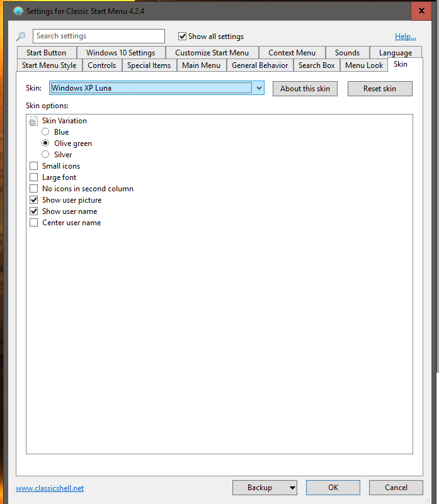Switch to Context Menu tab

292,53
